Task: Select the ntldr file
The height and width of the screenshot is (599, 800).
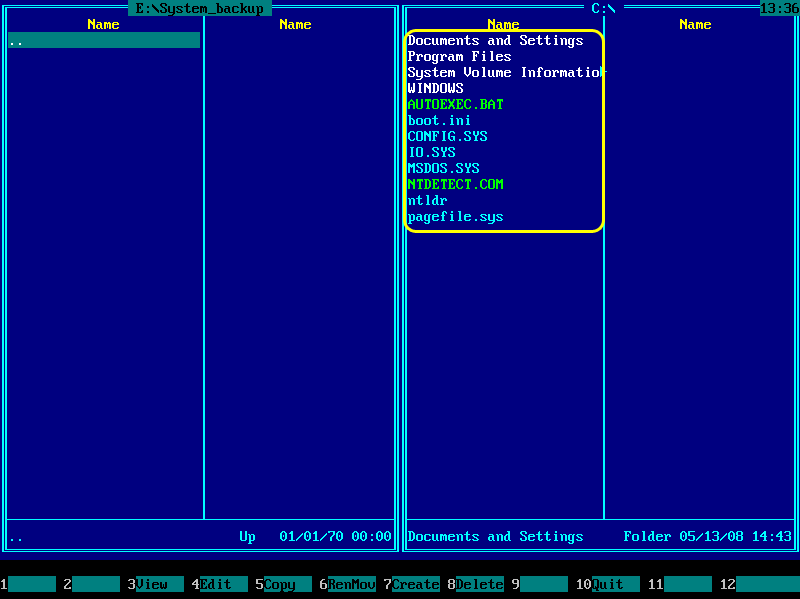Action: 427,200
